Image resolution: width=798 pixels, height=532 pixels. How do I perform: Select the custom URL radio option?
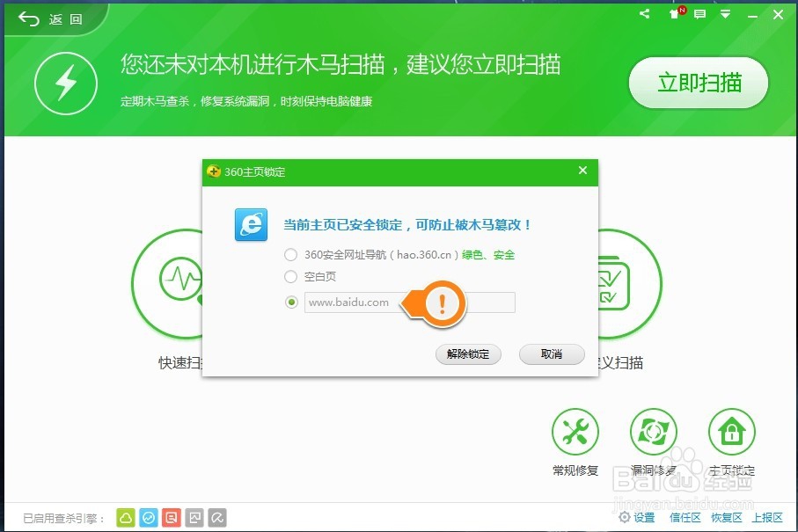(291, 302)
